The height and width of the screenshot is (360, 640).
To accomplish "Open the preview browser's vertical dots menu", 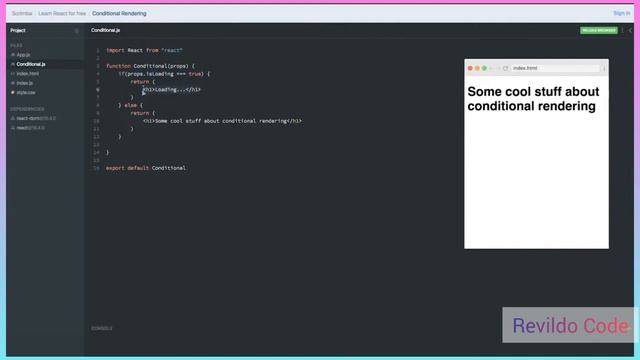I will (x=604, y=68).
